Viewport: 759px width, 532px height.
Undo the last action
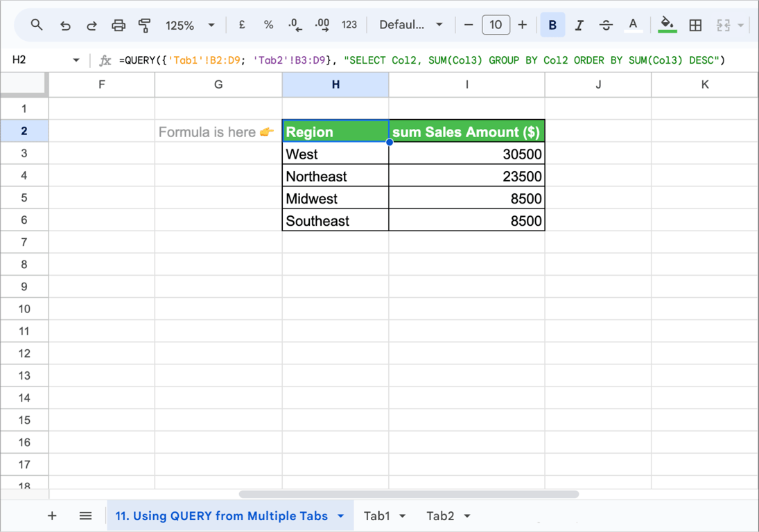coord(65,25)
